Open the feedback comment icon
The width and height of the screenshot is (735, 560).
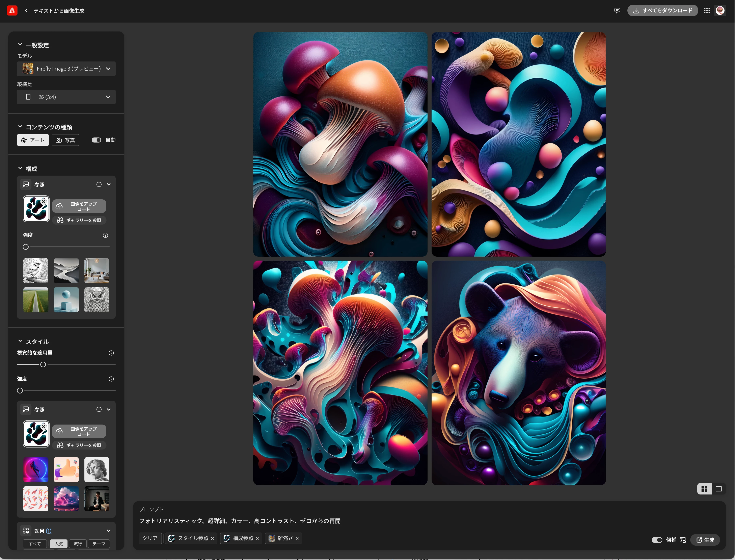[617, 11]
